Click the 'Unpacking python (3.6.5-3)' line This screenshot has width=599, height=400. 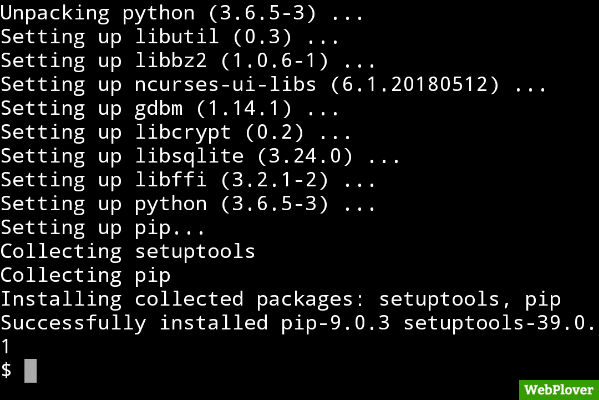click(181, 13)
